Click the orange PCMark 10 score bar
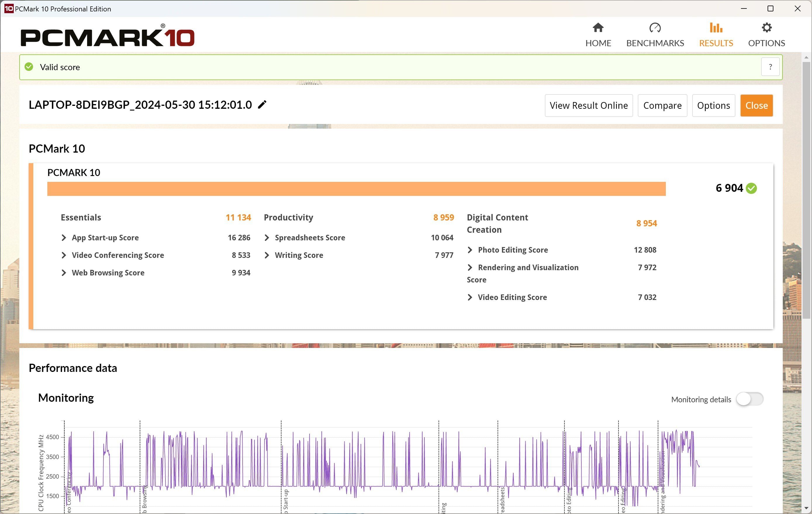This screenshot has height=514, width=812. [356, 189]
